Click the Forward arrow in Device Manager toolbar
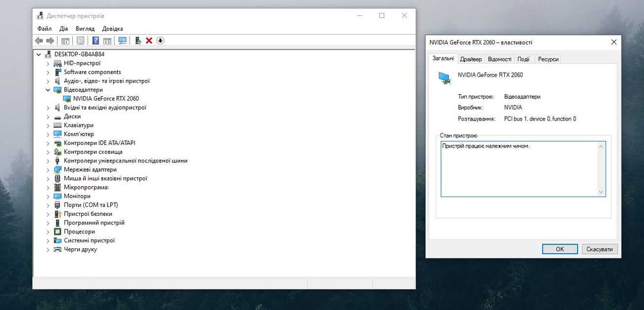This screenshot has width=644, height=310. (50, 41)
